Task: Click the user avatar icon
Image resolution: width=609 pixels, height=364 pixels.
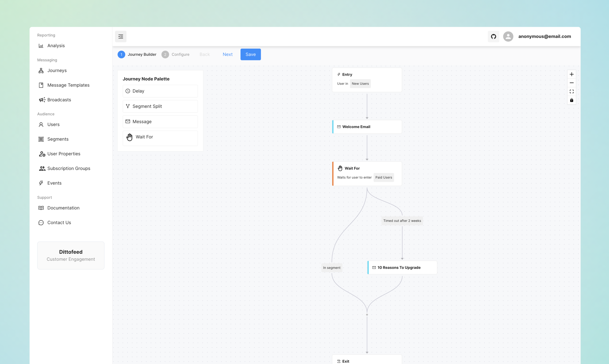Action: (508, 37)
